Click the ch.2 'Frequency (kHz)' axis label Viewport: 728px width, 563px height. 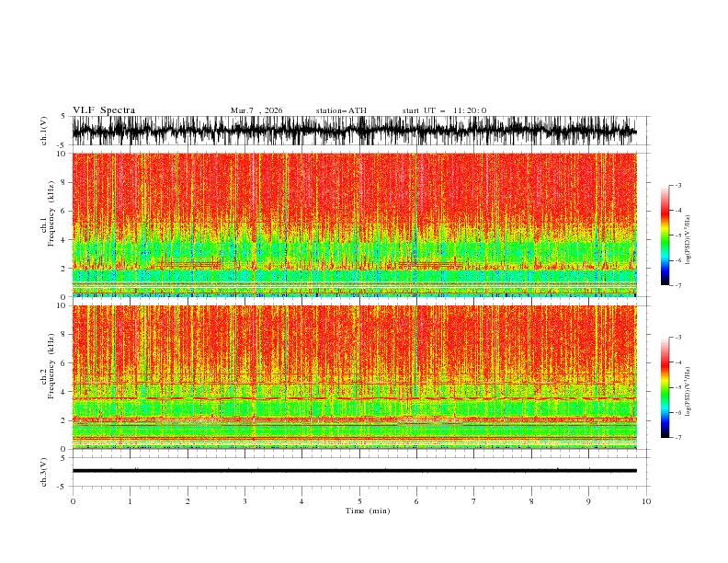pyautogui.click(x=51, y=366)
